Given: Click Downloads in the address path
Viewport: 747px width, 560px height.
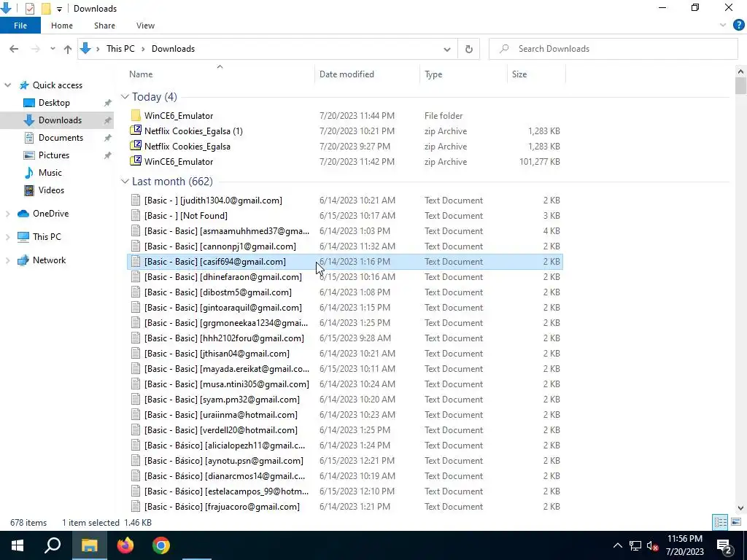Looking at the screenshot, I should click(x=173, y=49).
